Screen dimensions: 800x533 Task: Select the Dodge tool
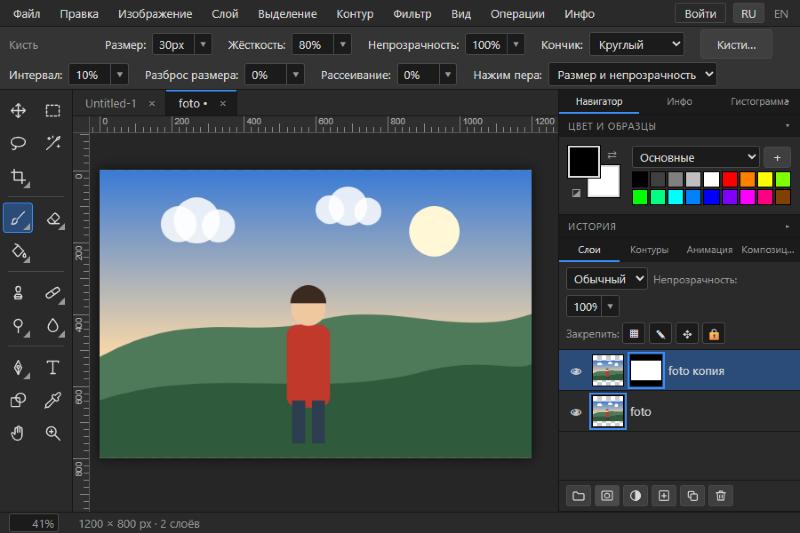[18, 325]
